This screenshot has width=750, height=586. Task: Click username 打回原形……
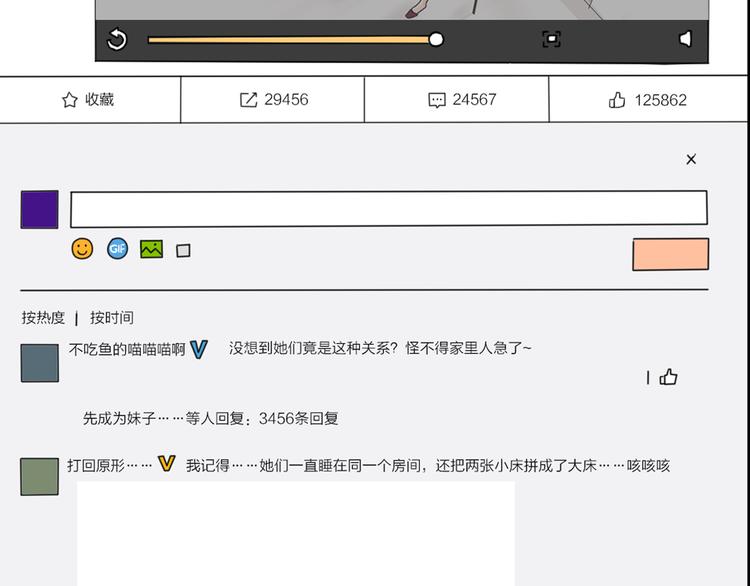[x=110, y=465]
